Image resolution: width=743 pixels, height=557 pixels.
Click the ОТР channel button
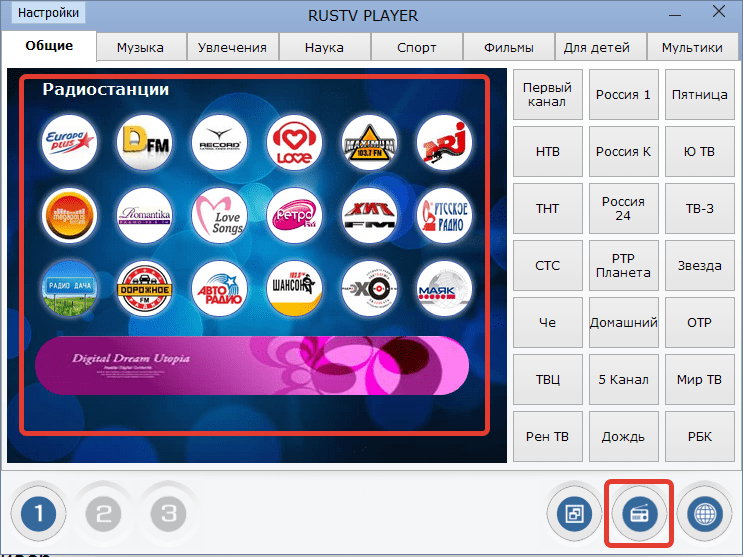[700, 322]
